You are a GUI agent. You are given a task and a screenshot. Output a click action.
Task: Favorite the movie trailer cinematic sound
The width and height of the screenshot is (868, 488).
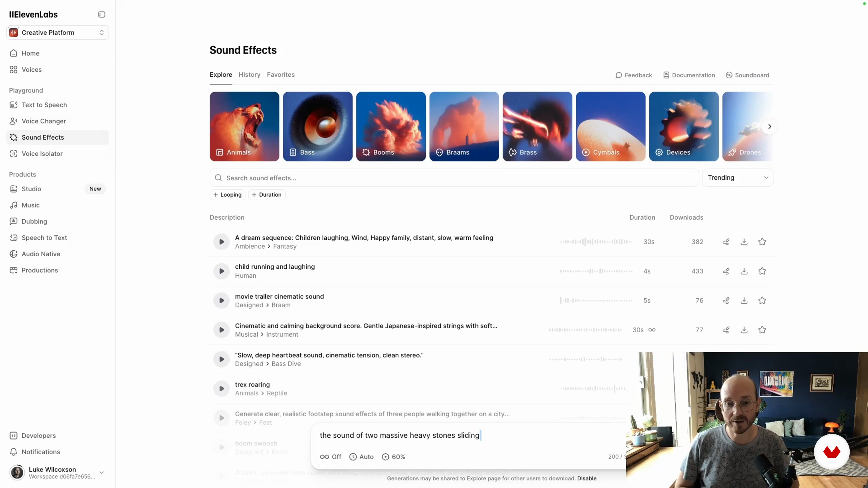tap(762, 300)
